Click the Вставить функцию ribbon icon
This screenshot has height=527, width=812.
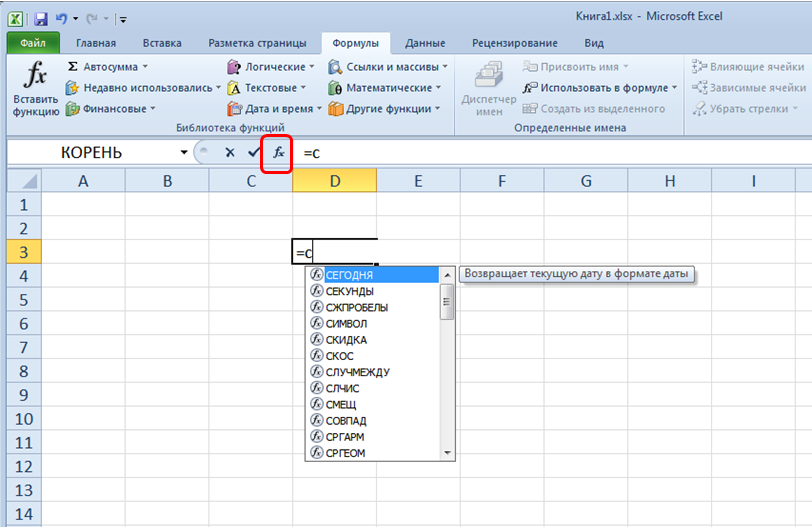[35, 88]
